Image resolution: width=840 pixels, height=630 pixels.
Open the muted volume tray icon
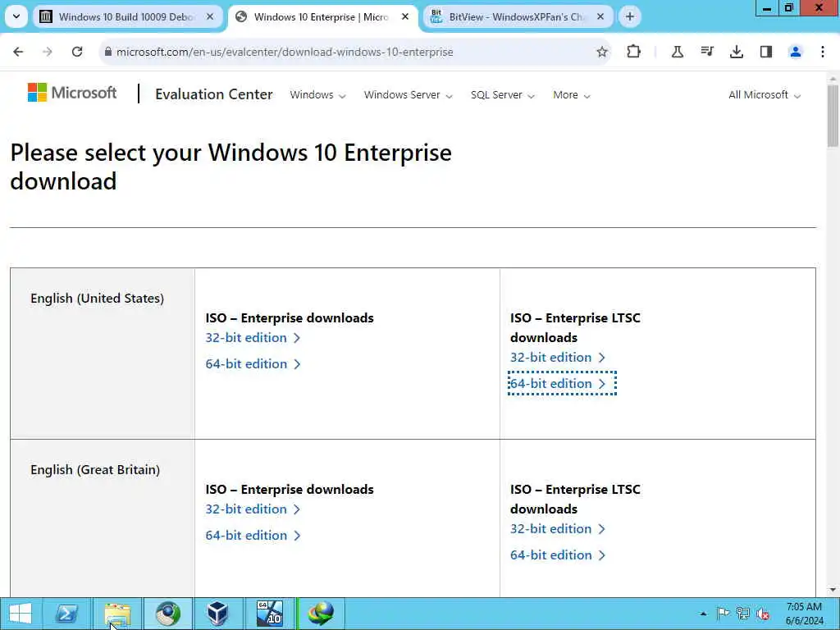pos(763,614)
